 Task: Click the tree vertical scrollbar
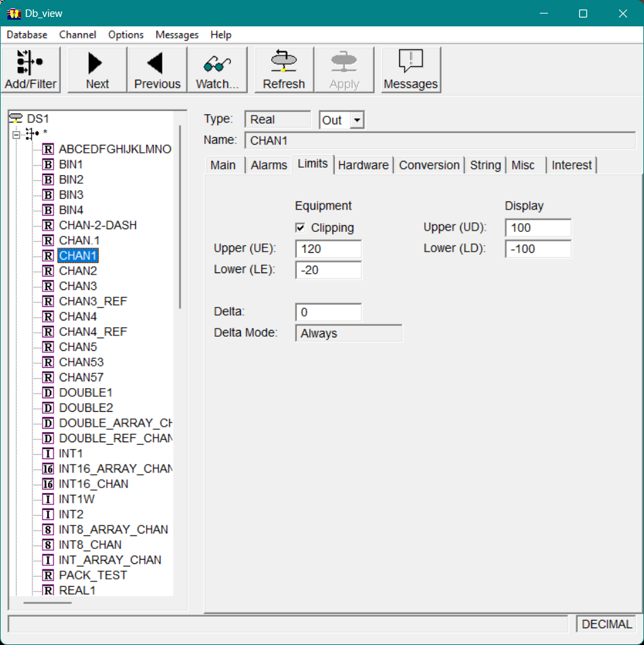click(180, 216)
